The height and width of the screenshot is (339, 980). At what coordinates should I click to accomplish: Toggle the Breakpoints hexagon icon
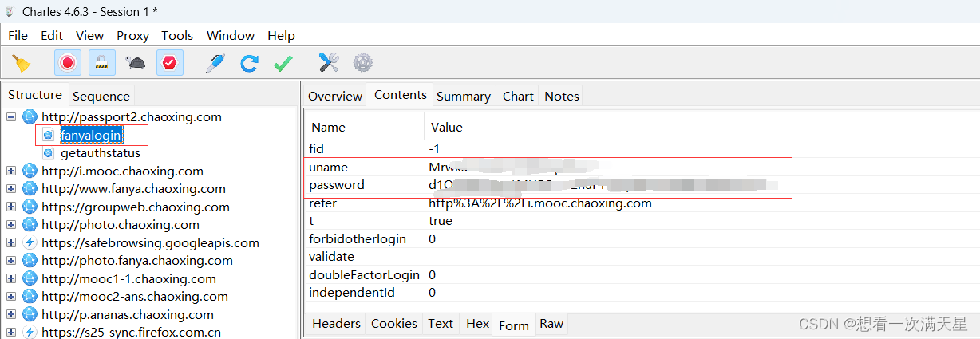click(x=170, y=63)
